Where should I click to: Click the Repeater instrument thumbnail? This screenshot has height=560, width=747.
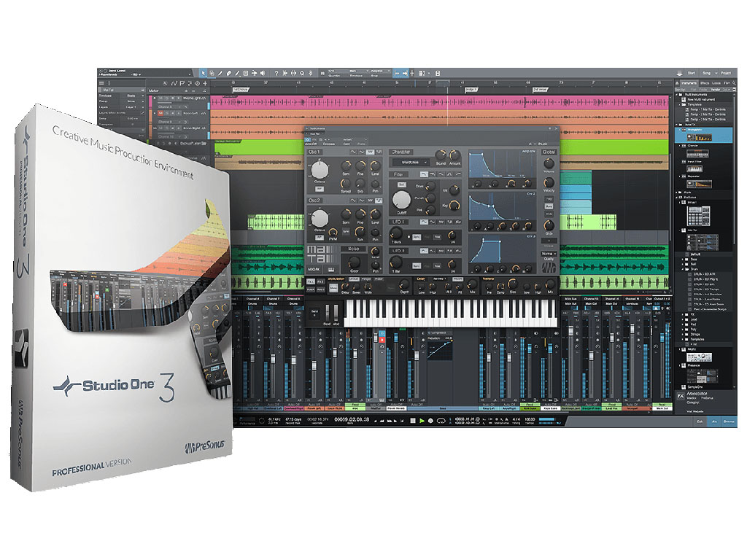pyautogui.click(x=700, y=184)
